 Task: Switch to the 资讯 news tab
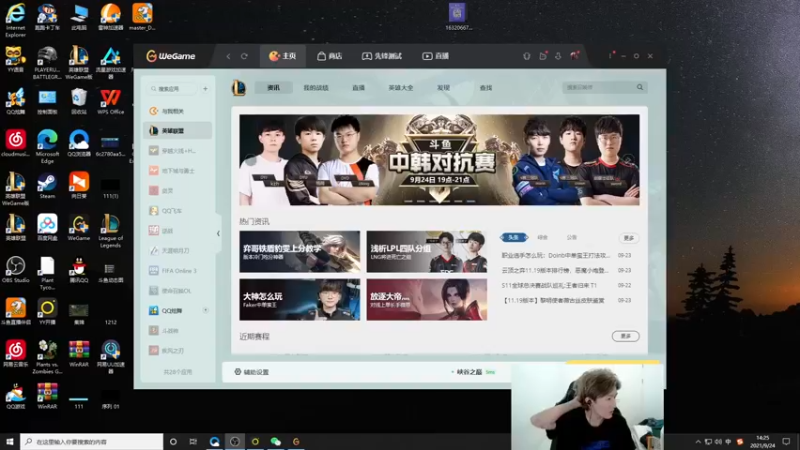[273, 88]
